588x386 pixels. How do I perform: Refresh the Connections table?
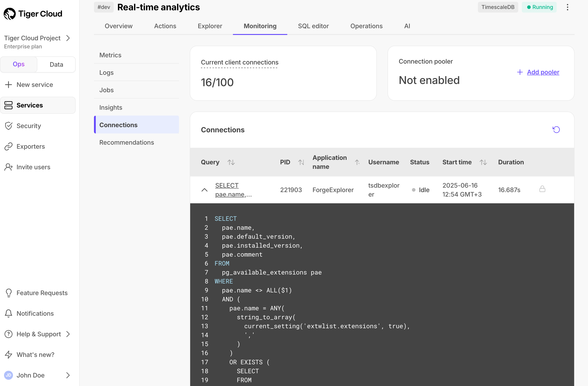tap(556, 130)
